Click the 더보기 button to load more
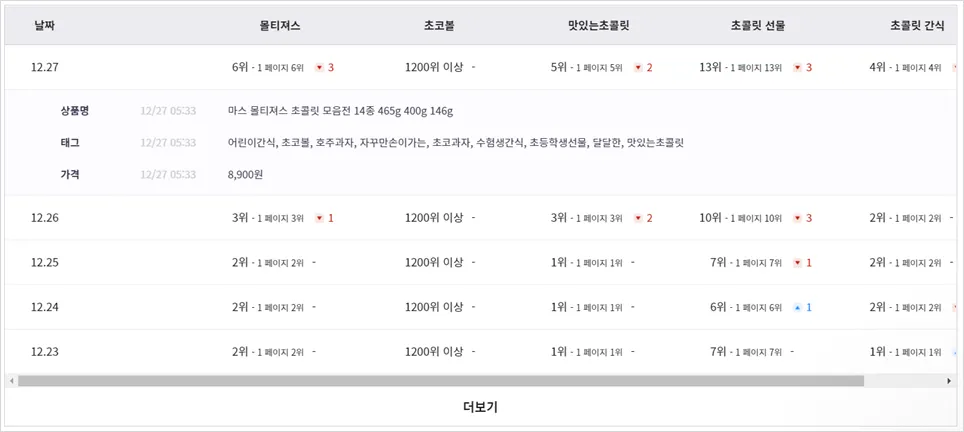This screenshot has width=964, height=432. click(x=480, y=407)
